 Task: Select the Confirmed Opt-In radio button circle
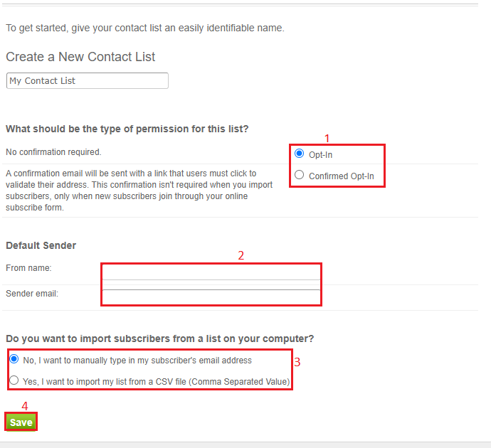tap(299, 175)
